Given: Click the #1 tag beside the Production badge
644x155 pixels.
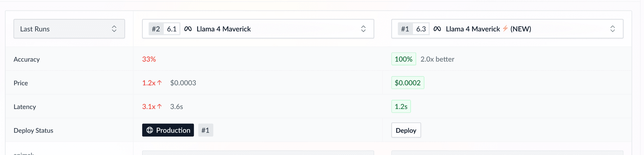Looking at the screenshot, I should pyautogui.click(x=205, y=130).
